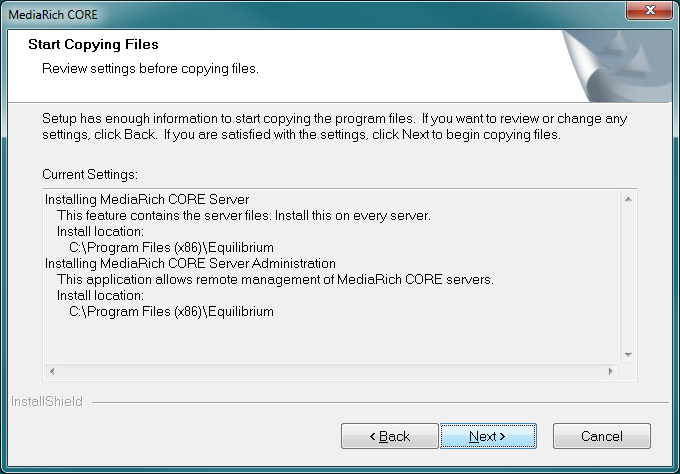Viewport: 680px width, 474px height.
Task: Click the MediaRich CORE title bar text
Action: 53,15
